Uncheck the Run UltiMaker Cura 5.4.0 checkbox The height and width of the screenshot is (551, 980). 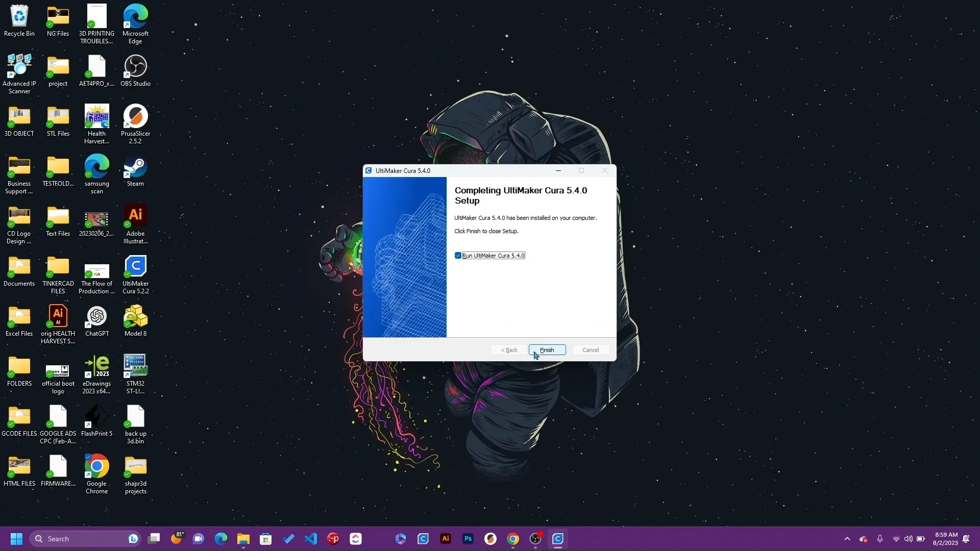click(x=458, y=256)
